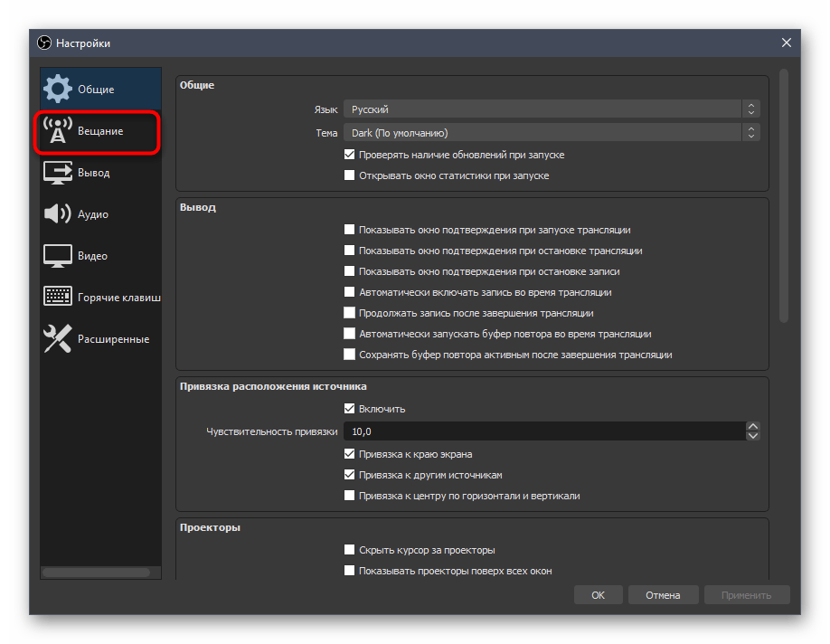The width and height of the screenshot is (830, 644).
Task: Open Аудио settings via speaker icon
Action: tap(58, 214)
